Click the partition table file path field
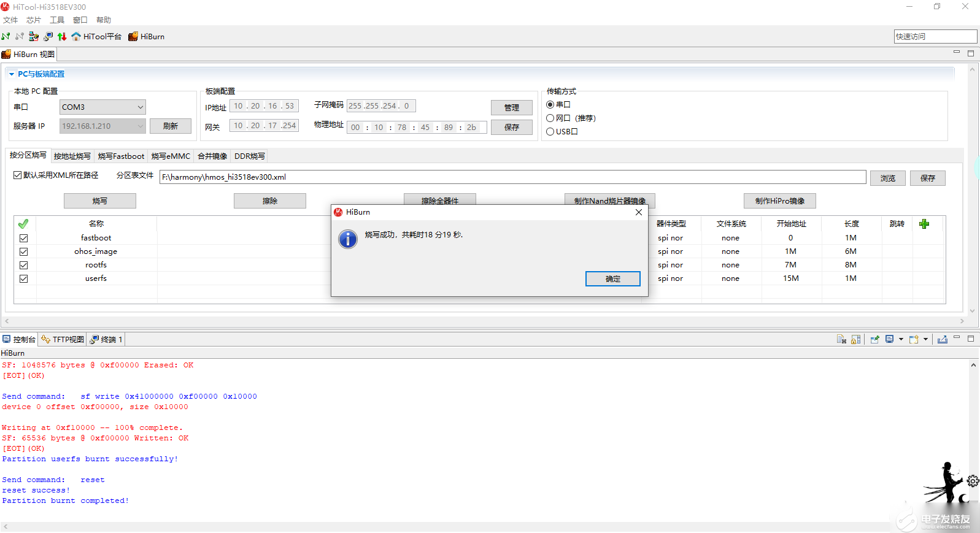This screenshot has width=980, height=533. coord(512,177)
